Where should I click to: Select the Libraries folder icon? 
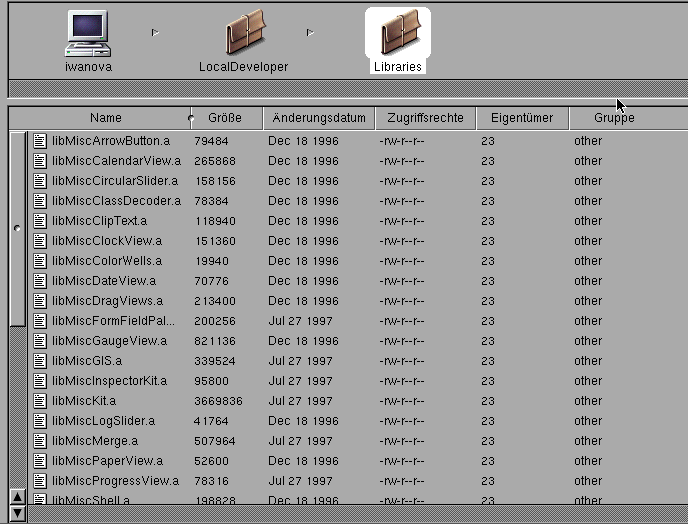point(398,33)
